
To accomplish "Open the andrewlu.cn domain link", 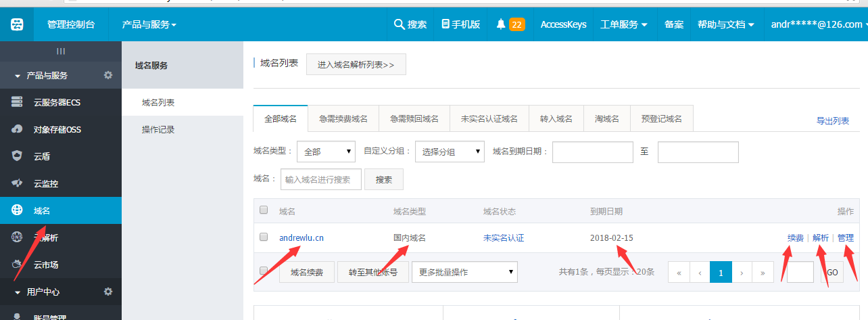I will point(302,237).
